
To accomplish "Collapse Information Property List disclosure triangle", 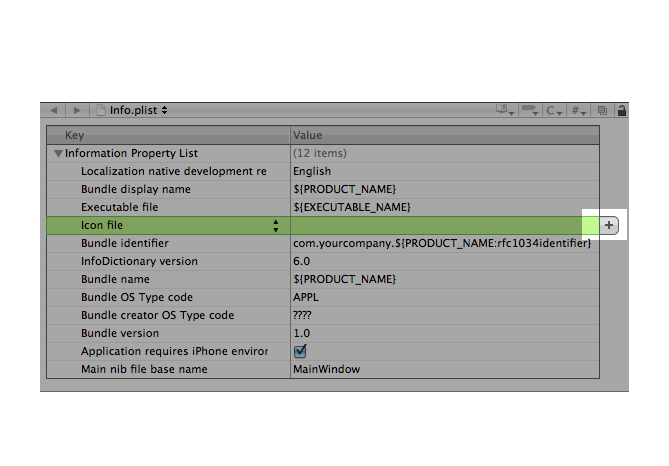I will (58, 153).
